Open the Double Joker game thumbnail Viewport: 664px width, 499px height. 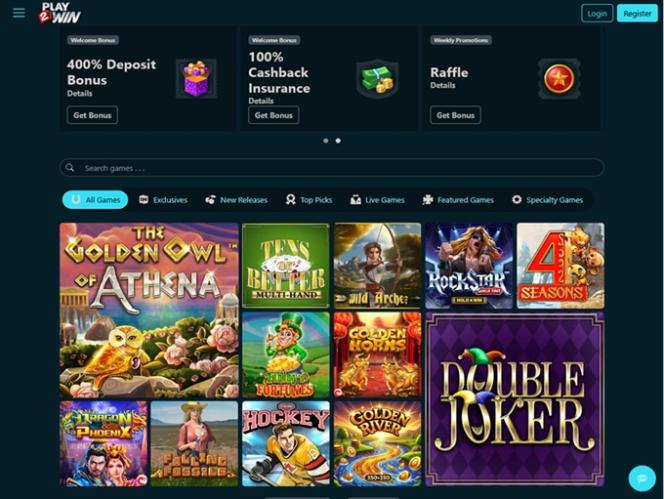tap(515, 399)
